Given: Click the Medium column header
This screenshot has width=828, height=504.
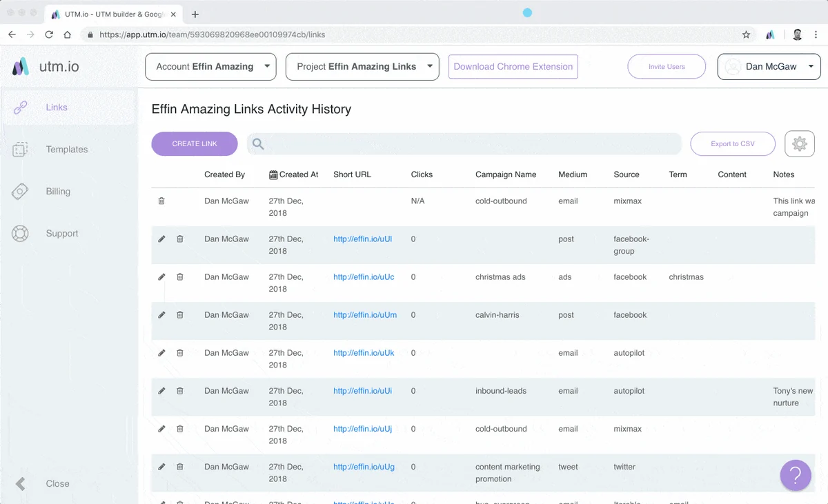Looking at the screenshot, I should [x=573, y=175].
